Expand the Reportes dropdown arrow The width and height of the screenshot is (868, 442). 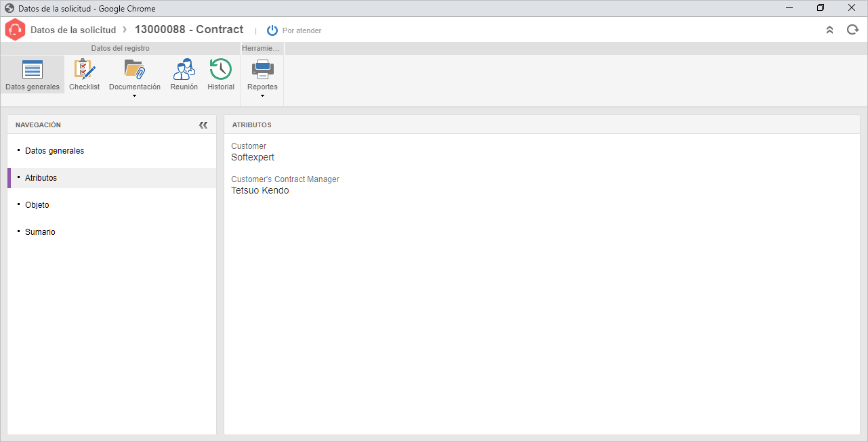tap(262, 96)
